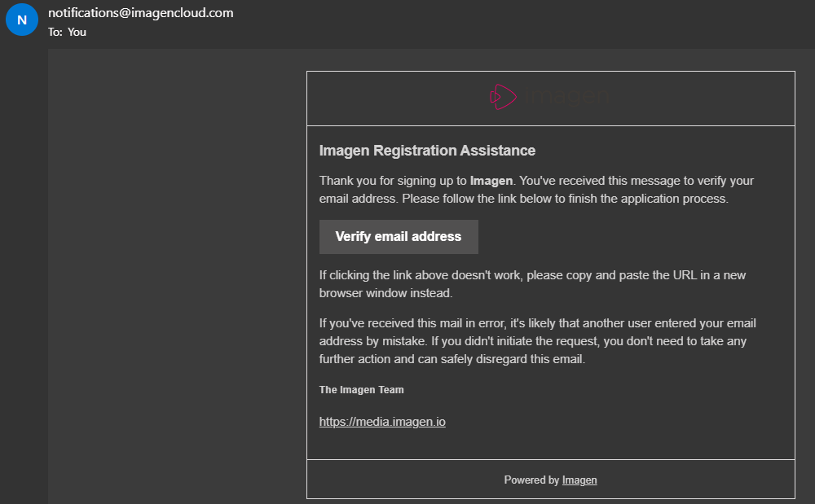Click the signature text The Imagen Team
The image size is (815, 504).
click(x=361, y=390)
